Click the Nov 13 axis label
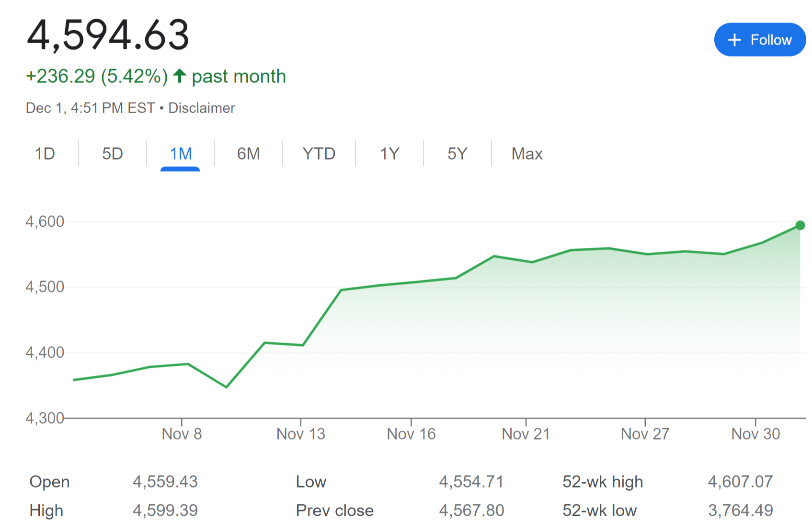812x524 pixels. [x=301, y=434]
